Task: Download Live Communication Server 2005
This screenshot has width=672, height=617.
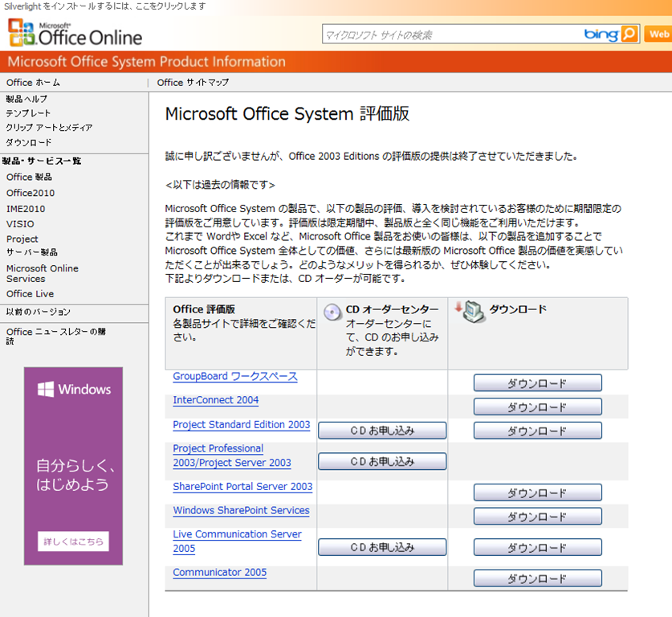Action: [x=537, y=548]
